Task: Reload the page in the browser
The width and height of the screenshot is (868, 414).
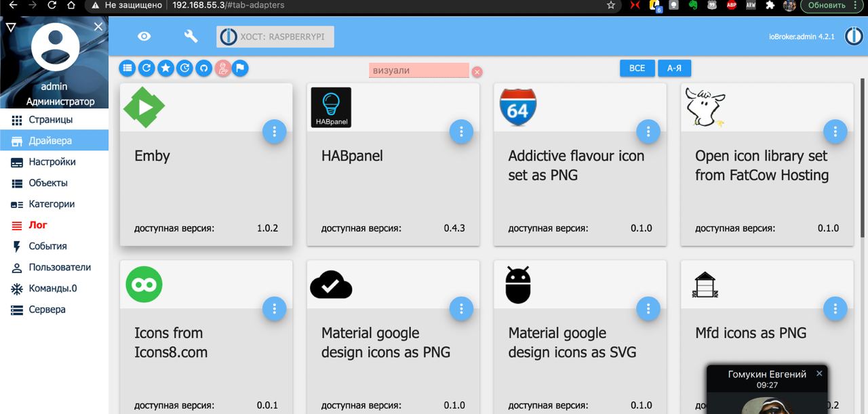Action: 52,5
